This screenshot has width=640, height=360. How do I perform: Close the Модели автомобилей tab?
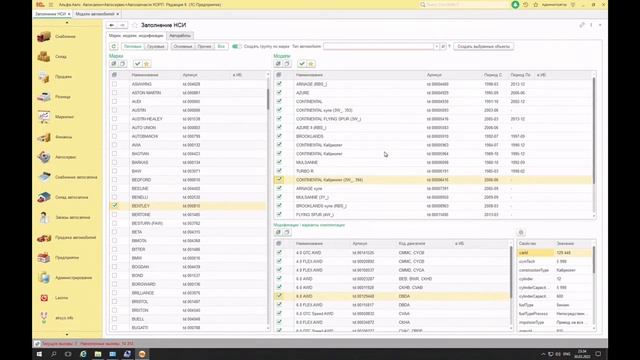118,14
